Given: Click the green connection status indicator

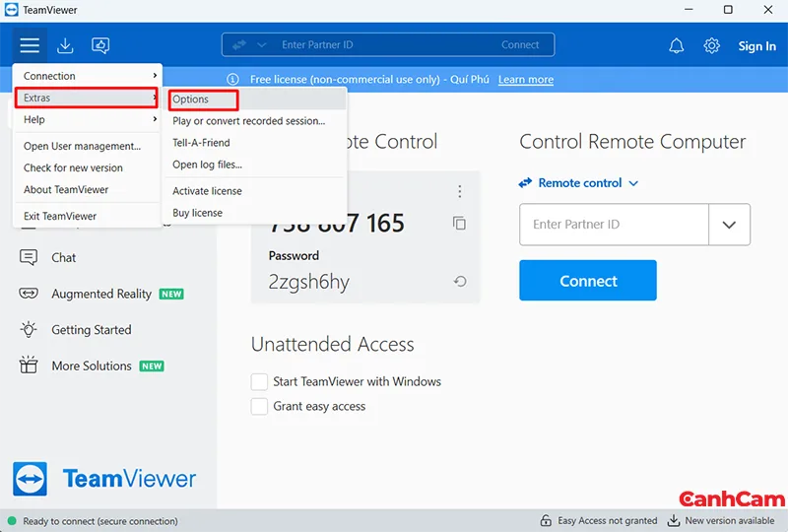Looking at the screenshot, I should pos(12,521).
